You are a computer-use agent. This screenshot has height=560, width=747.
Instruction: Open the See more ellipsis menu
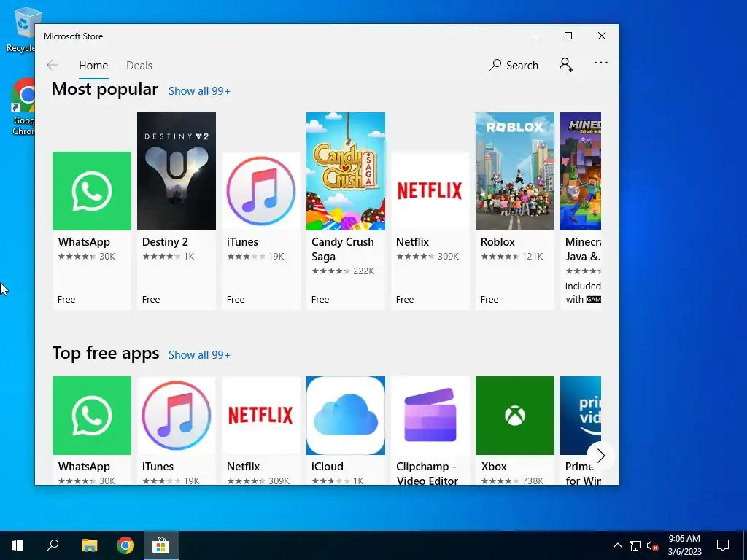click(x=601, y=63)
